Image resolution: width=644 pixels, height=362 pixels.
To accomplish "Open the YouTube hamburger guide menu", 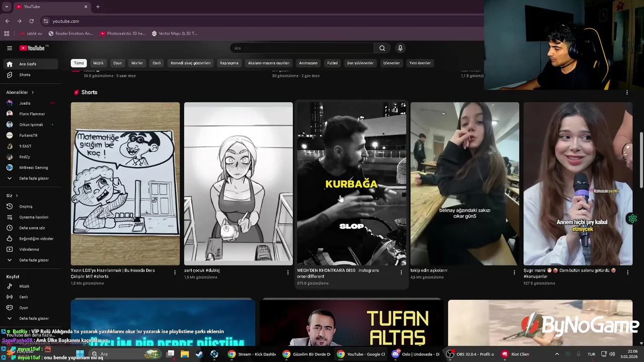I will click(x=9, y=48).
